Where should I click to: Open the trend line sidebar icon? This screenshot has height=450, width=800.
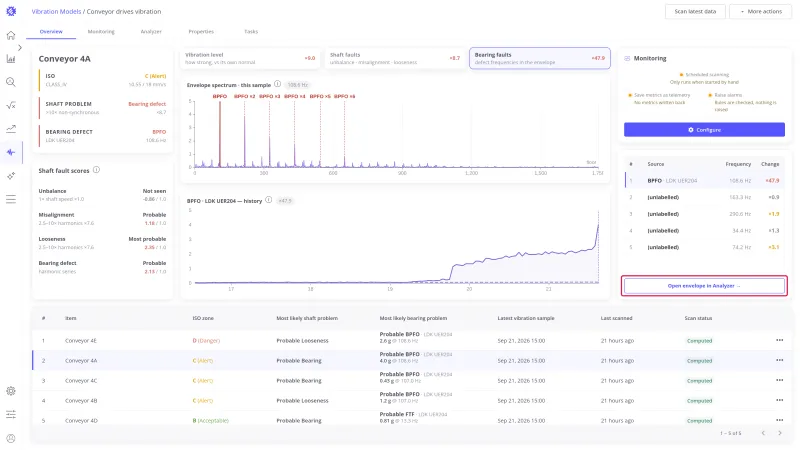pos(11,129)
